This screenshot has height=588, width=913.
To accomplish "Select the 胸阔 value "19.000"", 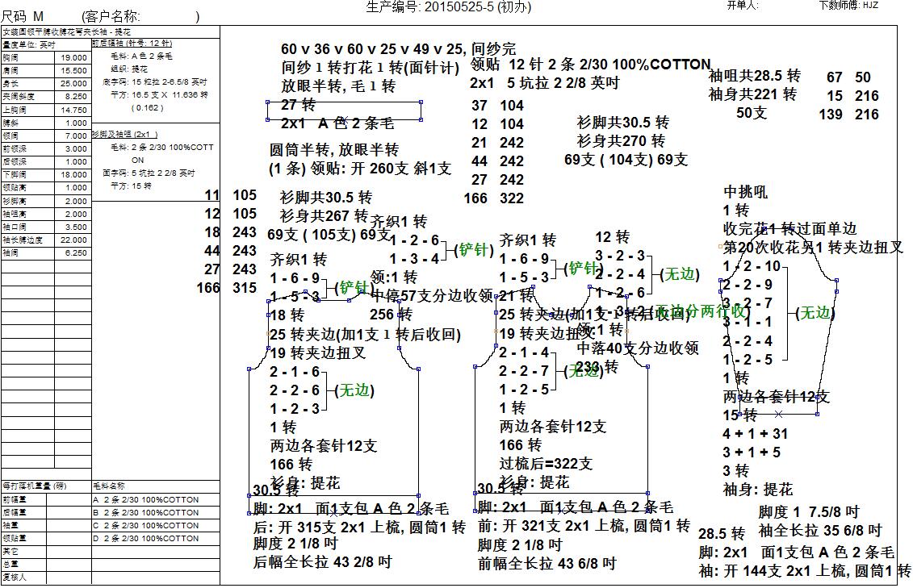I will 74,57.
